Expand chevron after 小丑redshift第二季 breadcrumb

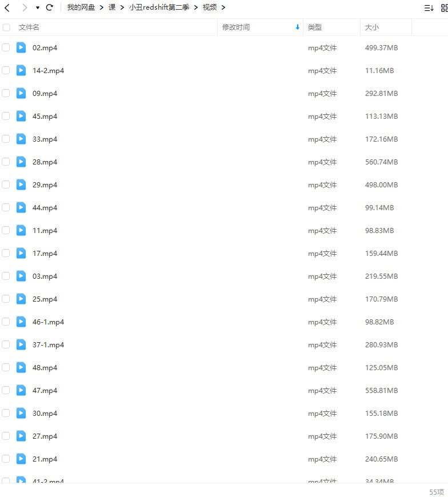[196, 7]
